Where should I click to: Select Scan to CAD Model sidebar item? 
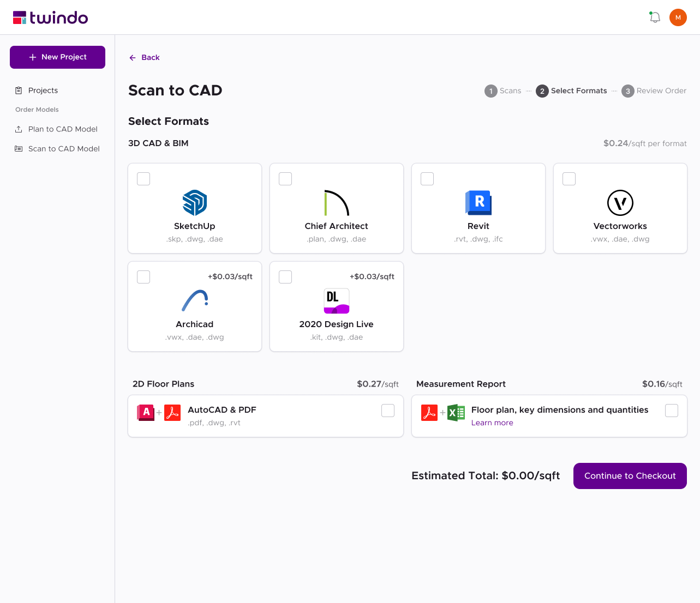click(57, 149)
